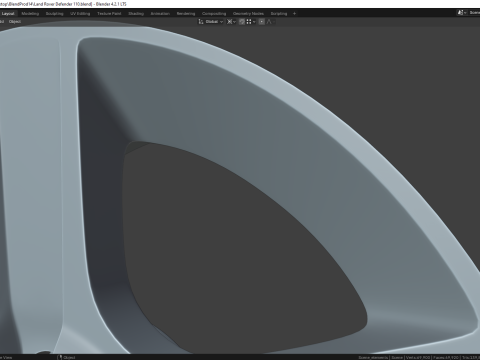Screen dimensions: 480x360
Task: Toggle proportional editing in header
Action: pos(262,22)
